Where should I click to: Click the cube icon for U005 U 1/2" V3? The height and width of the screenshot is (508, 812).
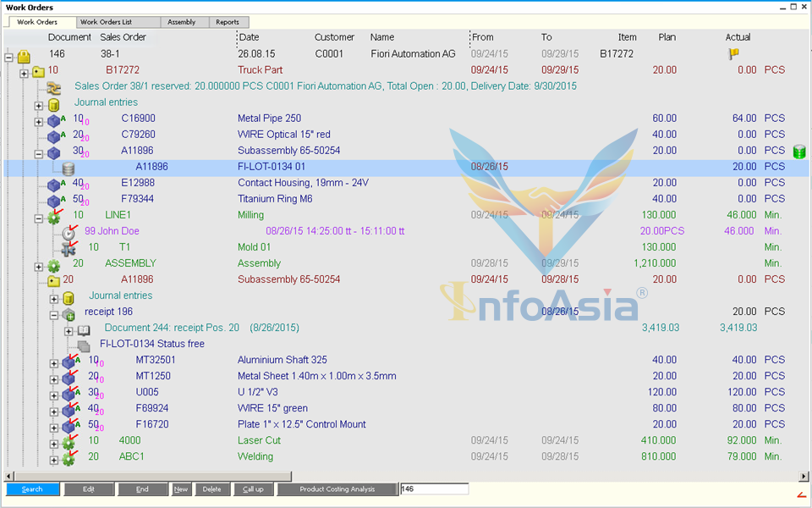tap(69, 395)
